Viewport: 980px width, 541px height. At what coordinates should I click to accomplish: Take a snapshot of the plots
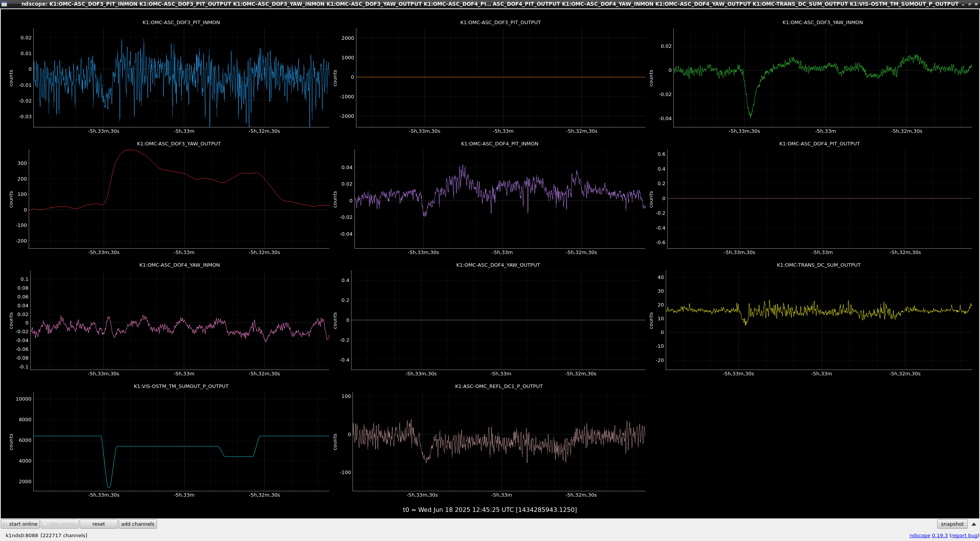tap(952, 524)
